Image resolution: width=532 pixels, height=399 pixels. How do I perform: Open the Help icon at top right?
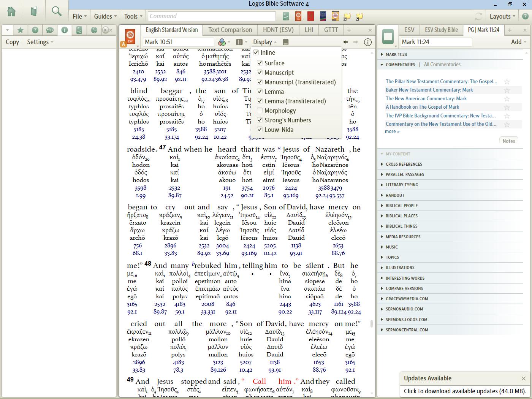[x=525, y=16]
